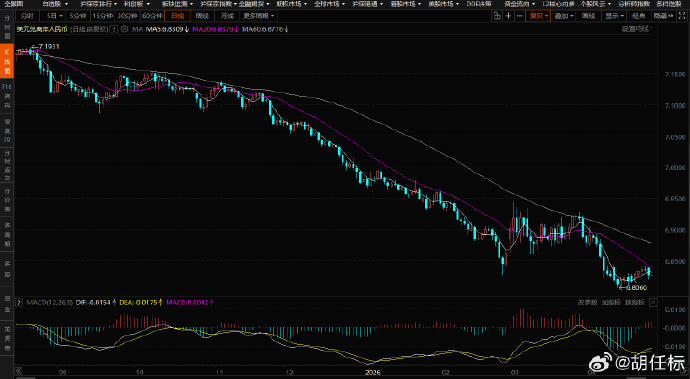690x379 pixels.
Task: Click the lock icon in chart toolbar
Action: point(496,16)
